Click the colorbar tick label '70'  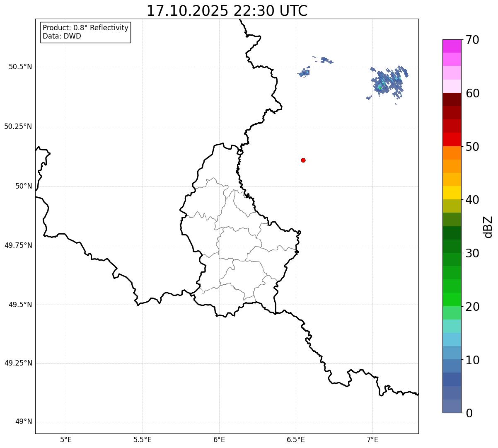tap(472, 40)
